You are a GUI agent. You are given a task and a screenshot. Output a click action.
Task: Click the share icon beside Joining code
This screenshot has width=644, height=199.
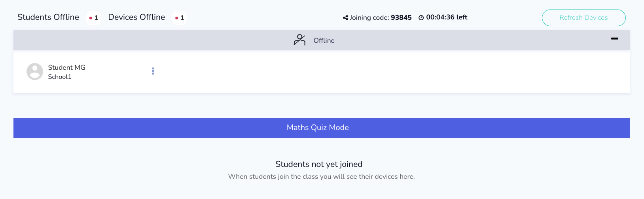click(345, 17)
